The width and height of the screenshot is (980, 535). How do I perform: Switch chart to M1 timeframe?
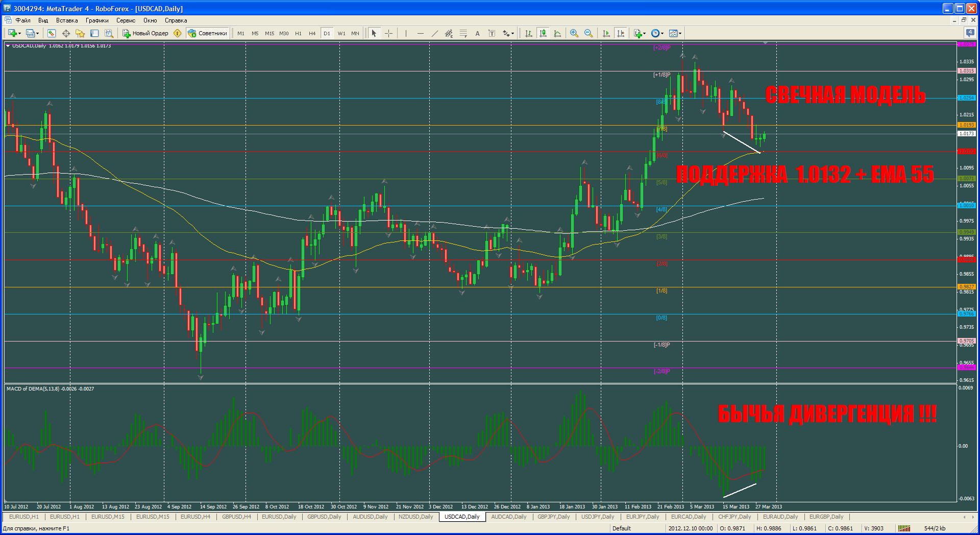tap(241, 33)
